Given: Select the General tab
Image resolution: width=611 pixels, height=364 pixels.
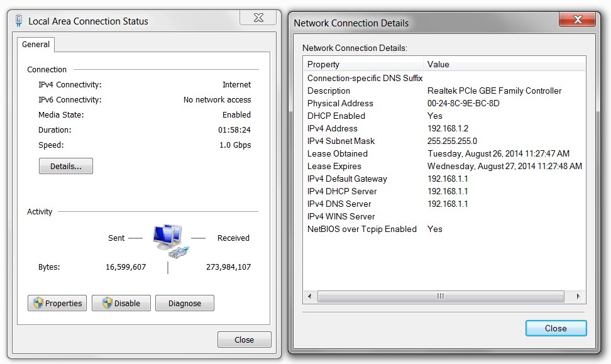Looking at the screenshot, I should pyautogui.click(x=36, y=45).
